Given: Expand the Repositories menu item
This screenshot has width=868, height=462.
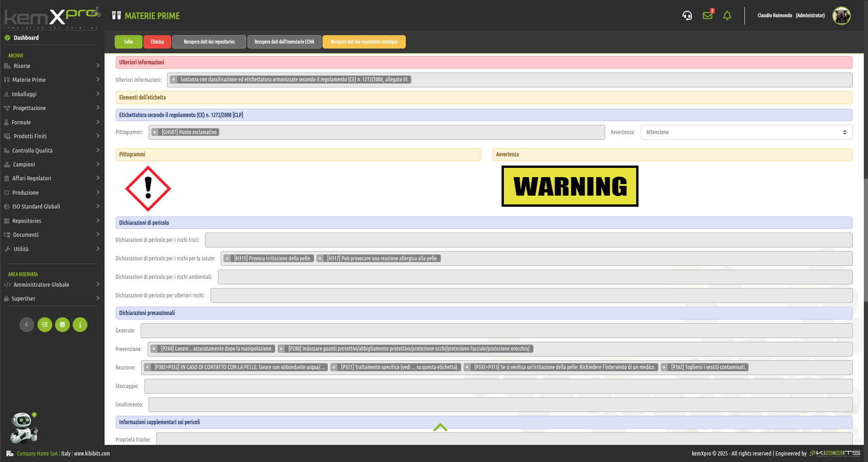Looking at the screenshot, I should coord(52,221).
